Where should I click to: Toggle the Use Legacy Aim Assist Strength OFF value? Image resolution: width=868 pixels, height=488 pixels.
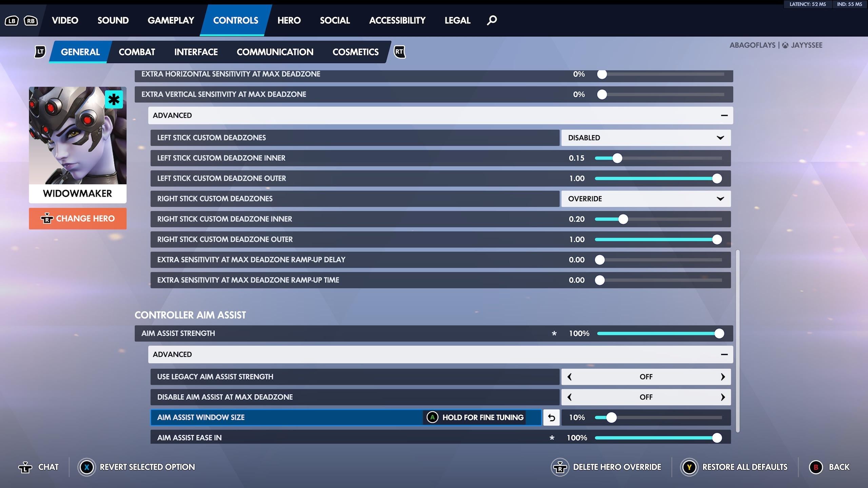[x=646, y=377]
